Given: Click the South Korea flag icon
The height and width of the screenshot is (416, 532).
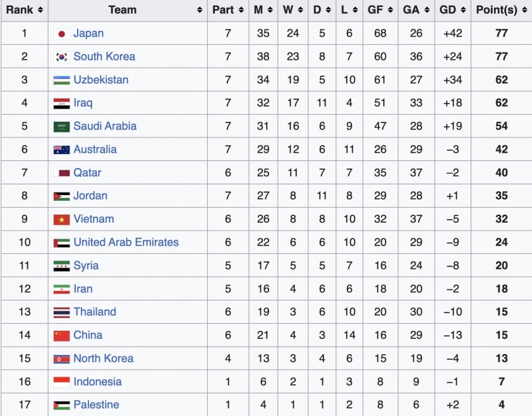Looking at the screenshot, I should pos(61,57).
